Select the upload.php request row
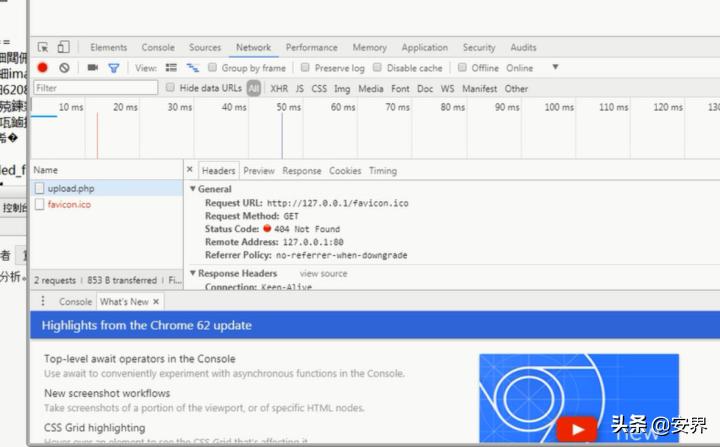The width and height of the screenshot is (720, 447). point(70,188)
